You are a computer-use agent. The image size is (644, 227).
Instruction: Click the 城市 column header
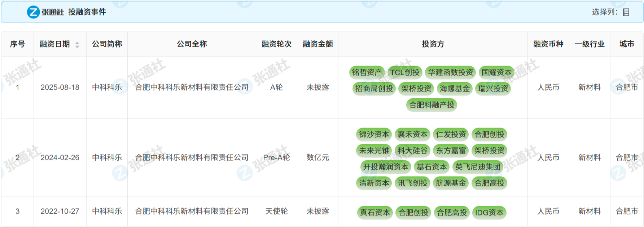[x=627, y=44]
